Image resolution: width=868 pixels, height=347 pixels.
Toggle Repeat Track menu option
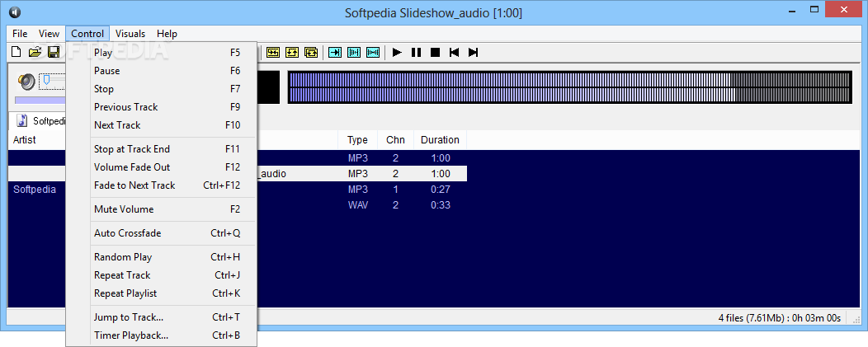click(x=161, y=275)
